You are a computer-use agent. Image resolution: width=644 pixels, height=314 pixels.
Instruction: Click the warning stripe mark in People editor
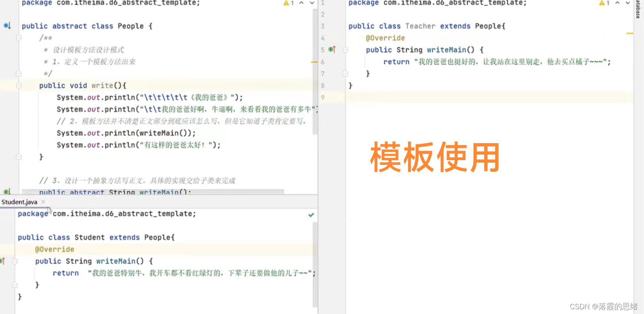click(x=314, y=62)
